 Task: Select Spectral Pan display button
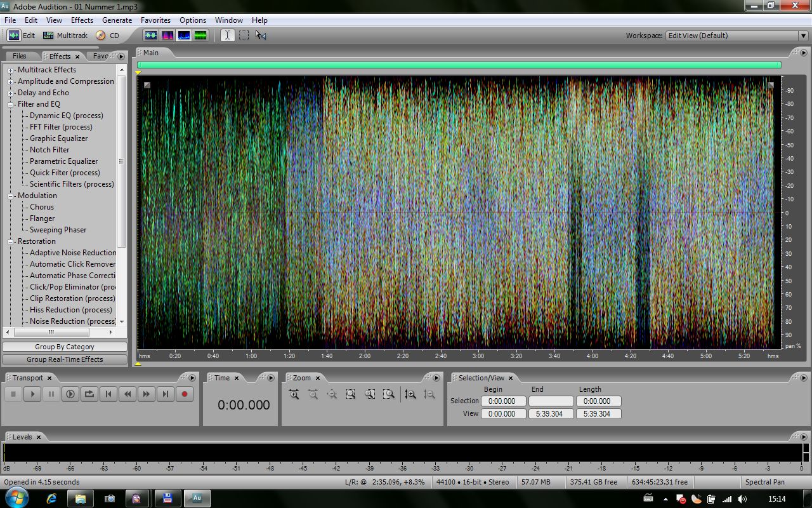(x=184, y=36)
